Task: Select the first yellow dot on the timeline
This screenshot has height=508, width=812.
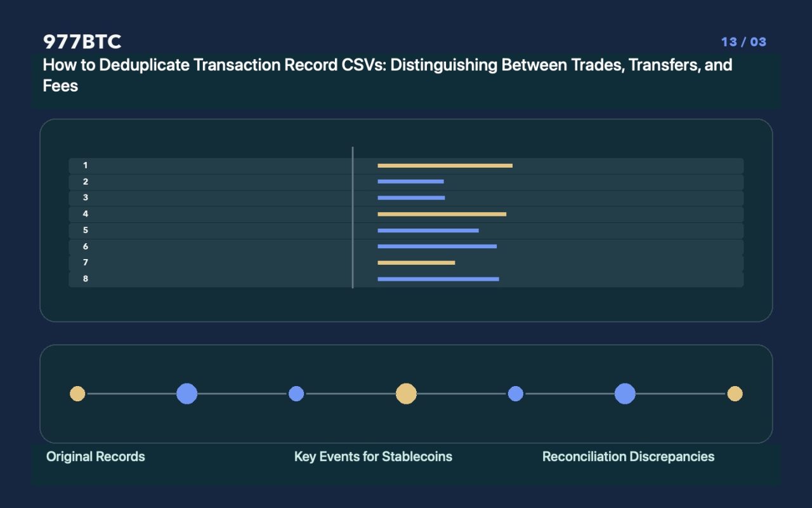Action: pyautogui.click(x=77, y=394)
